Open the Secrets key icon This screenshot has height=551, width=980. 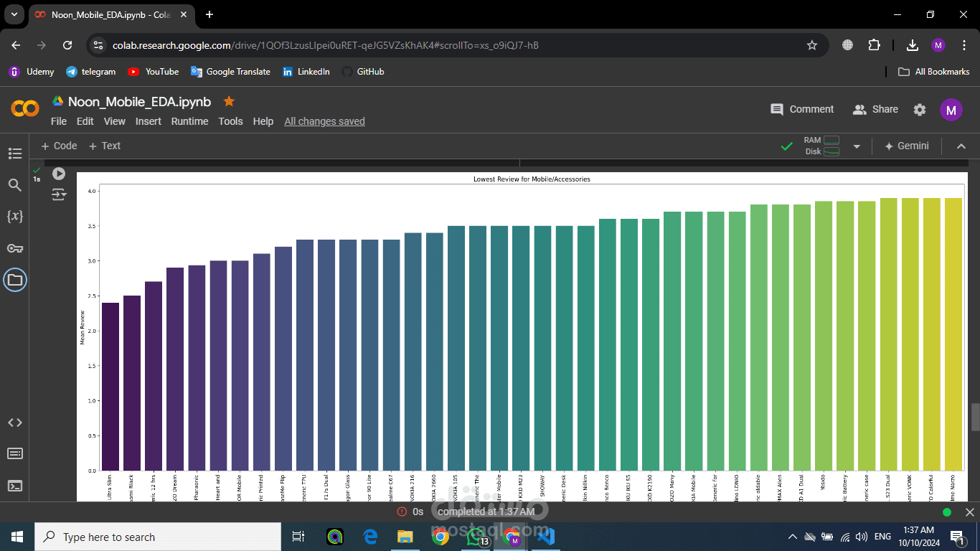click(15, 248)
